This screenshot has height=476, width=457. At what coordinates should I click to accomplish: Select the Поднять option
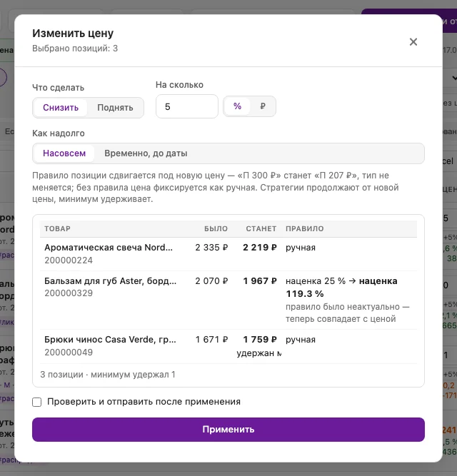(x=115, y=108)
